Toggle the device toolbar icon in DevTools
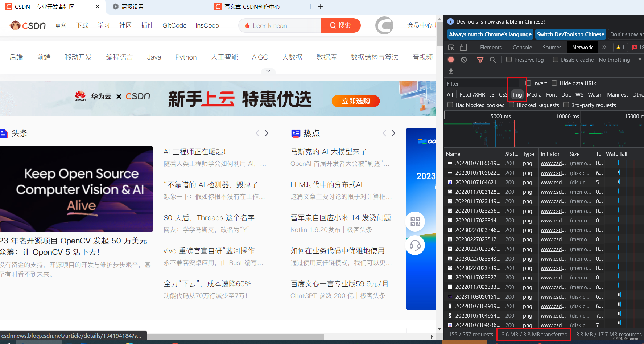 click(x=463, y=48)
